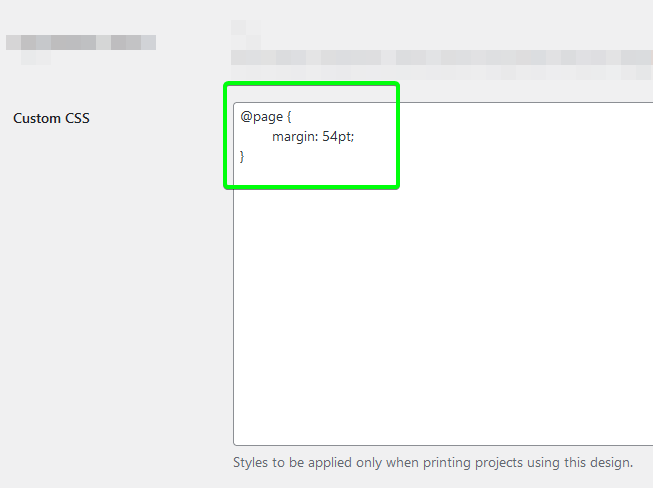Image resolution: width=653 pixels, height=488 pixels.
Task: Click the colon after margin
Action: coord(317,137)
